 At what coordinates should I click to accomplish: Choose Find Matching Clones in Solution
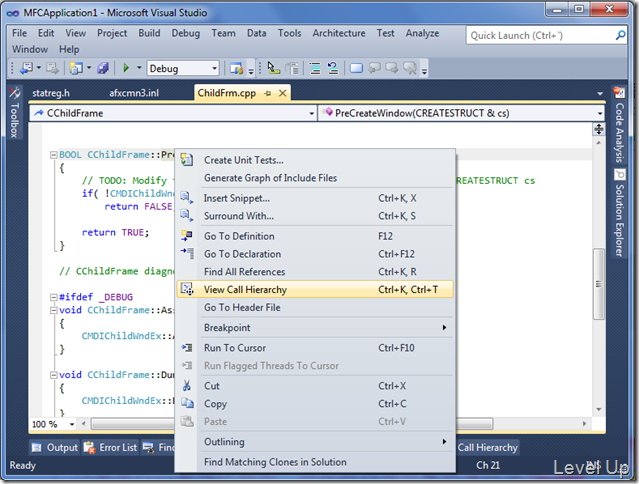(x=315, y=462)
